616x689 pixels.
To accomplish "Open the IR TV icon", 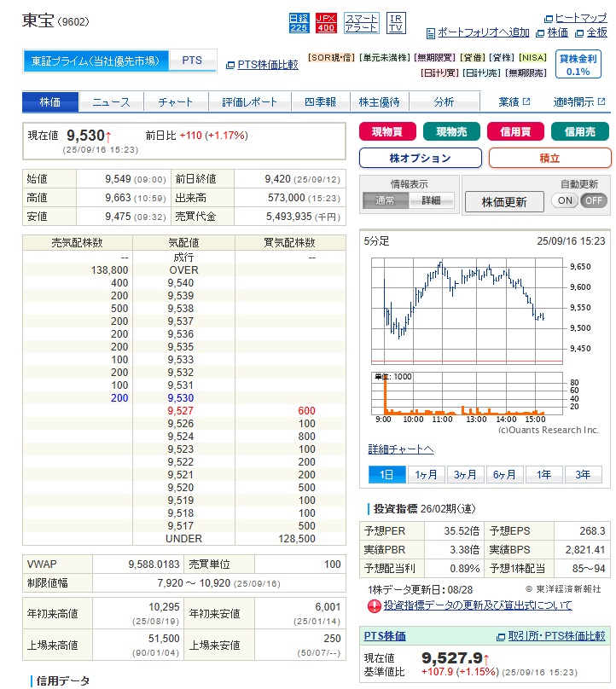I will (x=396, y=23).
